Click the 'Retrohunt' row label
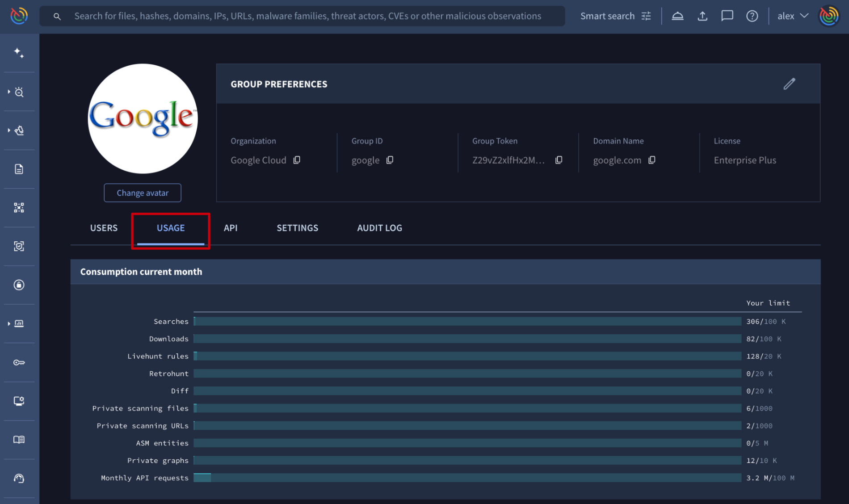The image size is (849, 504). point(169,374)
